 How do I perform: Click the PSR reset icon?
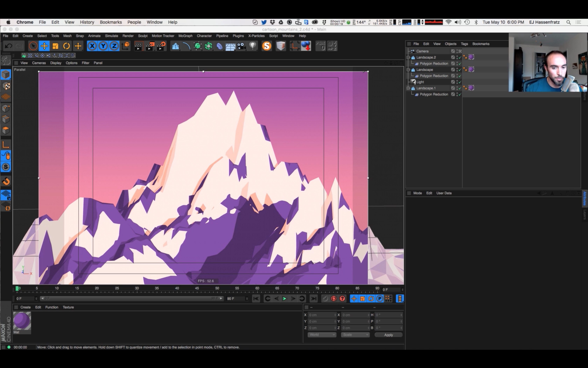320,46
